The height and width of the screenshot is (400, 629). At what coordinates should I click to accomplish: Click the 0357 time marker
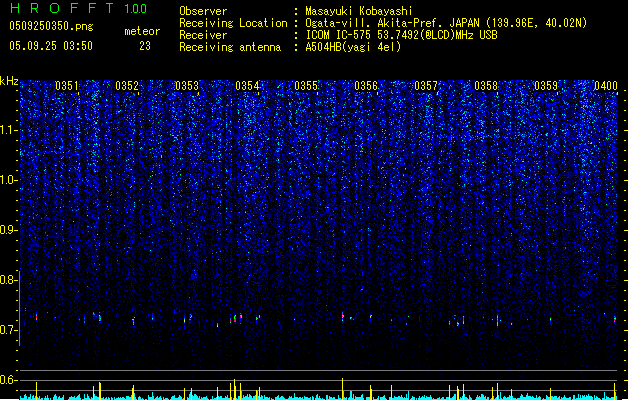(x=426, y=86)
